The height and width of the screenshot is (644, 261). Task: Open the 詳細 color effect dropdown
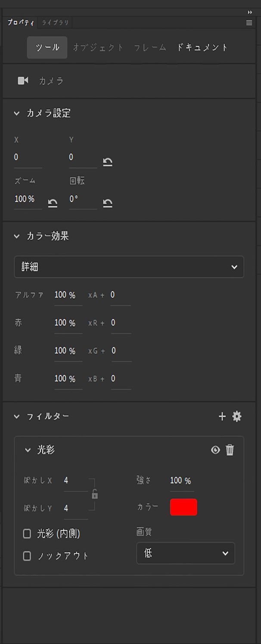[x=129, y=267]
